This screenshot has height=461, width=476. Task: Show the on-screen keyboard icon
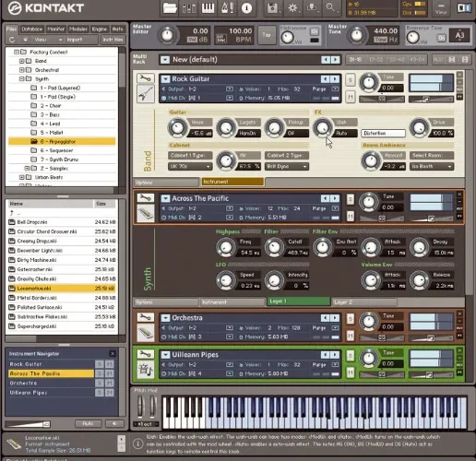(208, 8)
